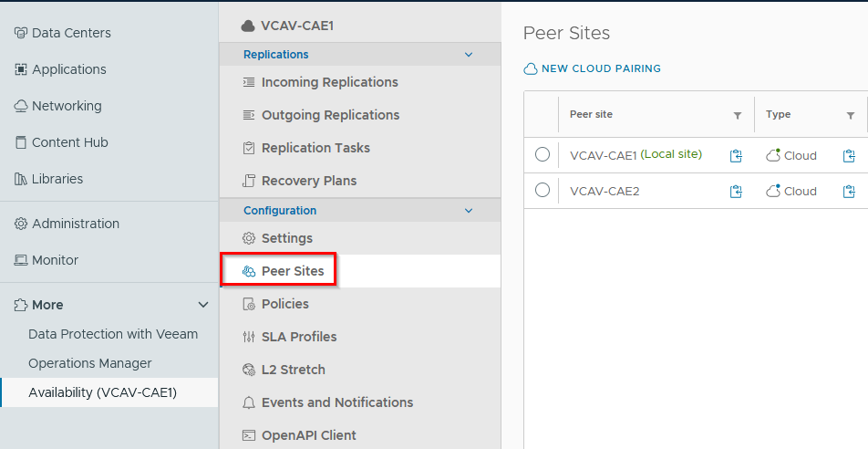The height and width of the screenshot is (449, 868).
Task: Open Recovery Plans menu item
Action: (308, 181)
